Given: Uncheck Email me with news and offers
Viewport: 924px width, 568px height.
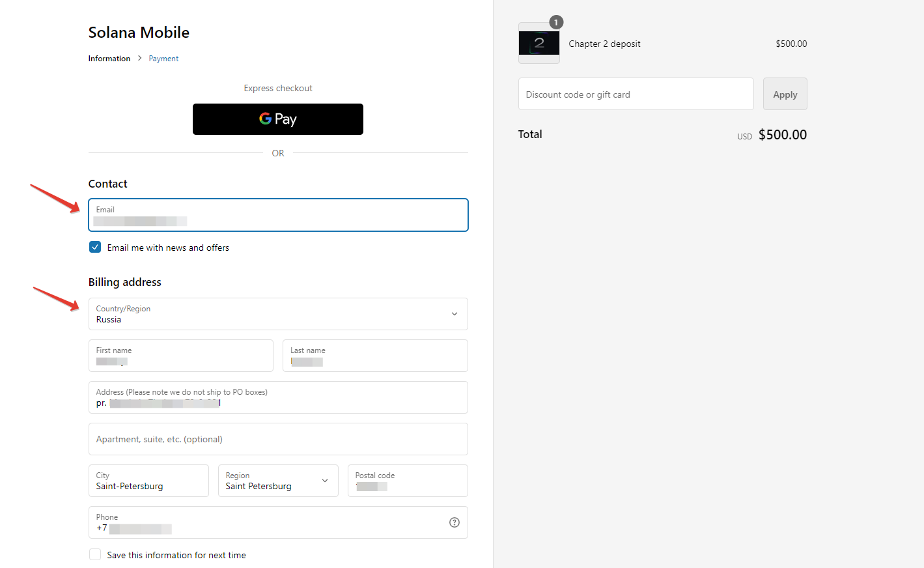Looking at the screenshot, I should tap(95, 247).
